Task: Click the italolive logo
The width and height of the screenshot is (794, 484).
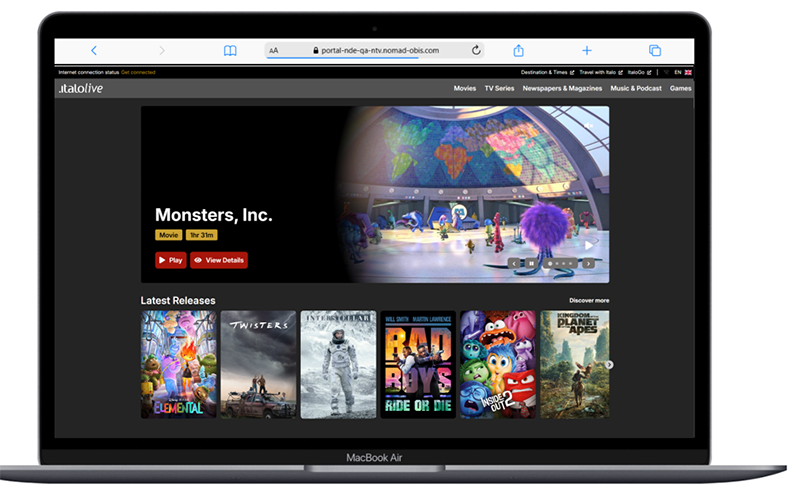Action: (81, 88)
